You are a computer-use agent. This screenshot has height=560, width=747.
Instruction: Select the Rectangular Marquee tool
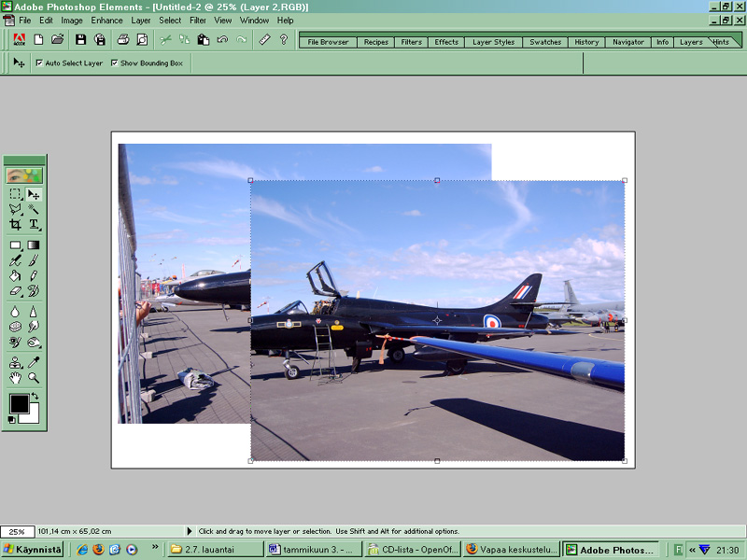(x=15, y=194)
